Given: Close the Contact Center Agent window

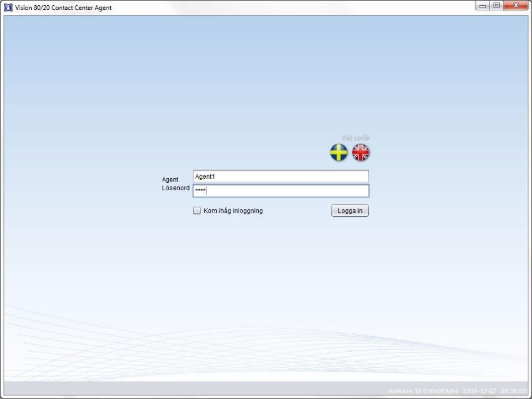Looking at the screenshot, I should coord(516,6).
